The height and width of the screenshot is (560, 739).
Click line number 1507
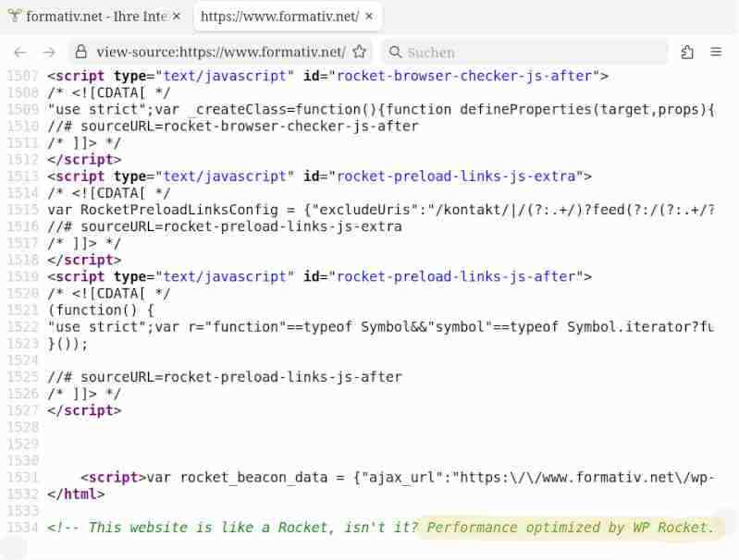(x=22, y=76)
